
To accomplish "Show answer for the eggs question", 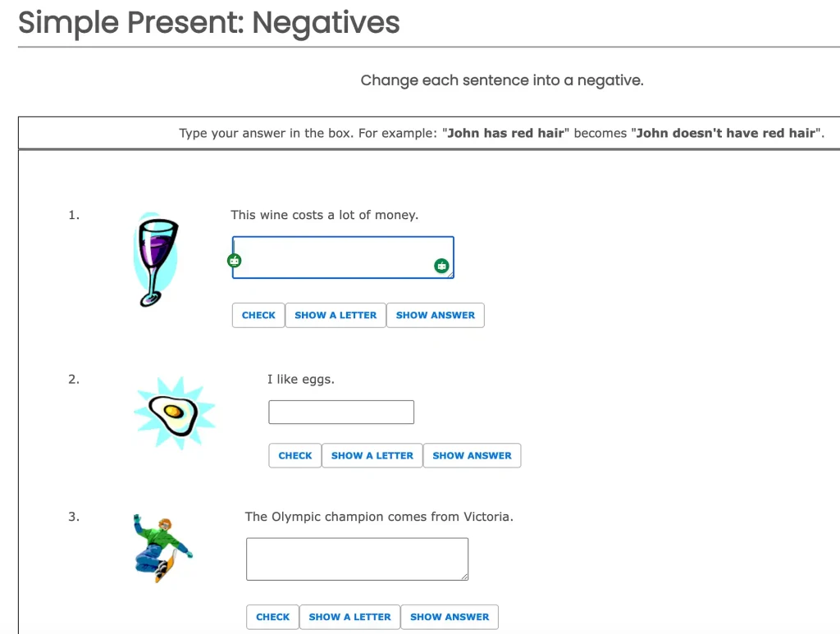I will pos(472,455).
